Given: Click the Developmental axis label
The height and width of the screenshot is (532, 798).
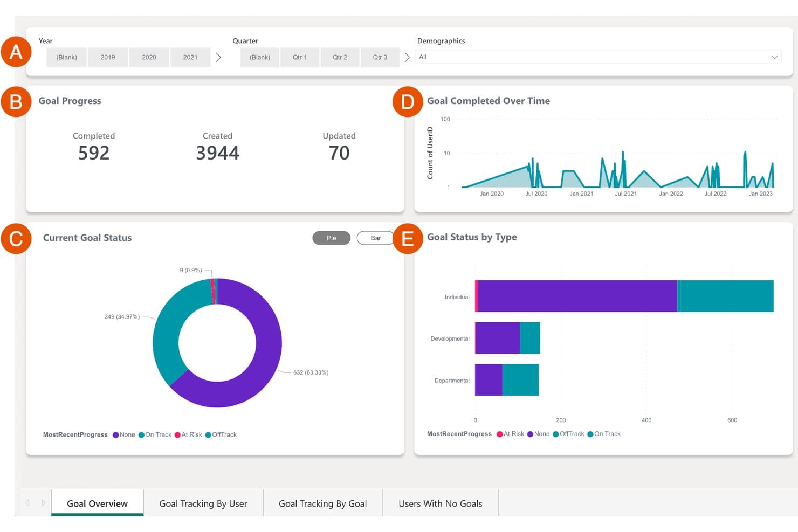Looking at the screenshot, I should tap(450, 338).
